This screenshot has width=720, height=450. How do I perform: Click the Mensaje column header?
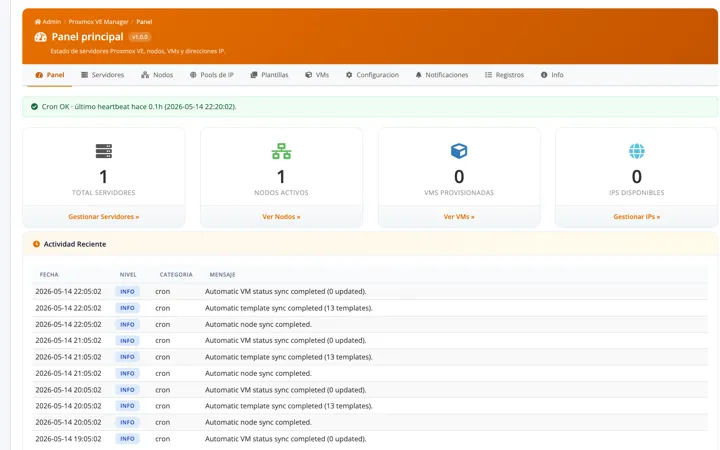pyautogui.click(x=222, y=275)
